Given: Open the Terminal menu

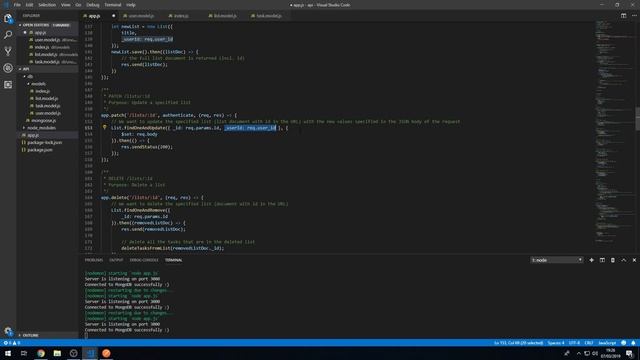Looking at the screenshot, I should tap(113, 5).
